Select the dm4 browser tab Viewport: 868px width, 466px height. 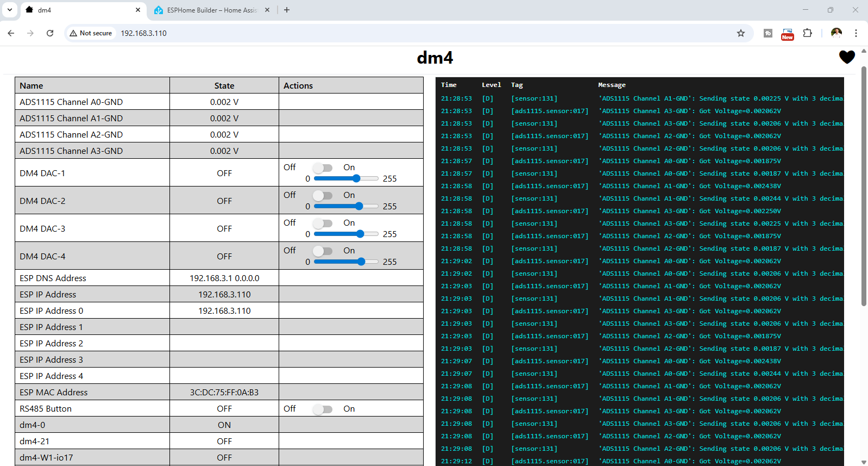tap(81, 10)
